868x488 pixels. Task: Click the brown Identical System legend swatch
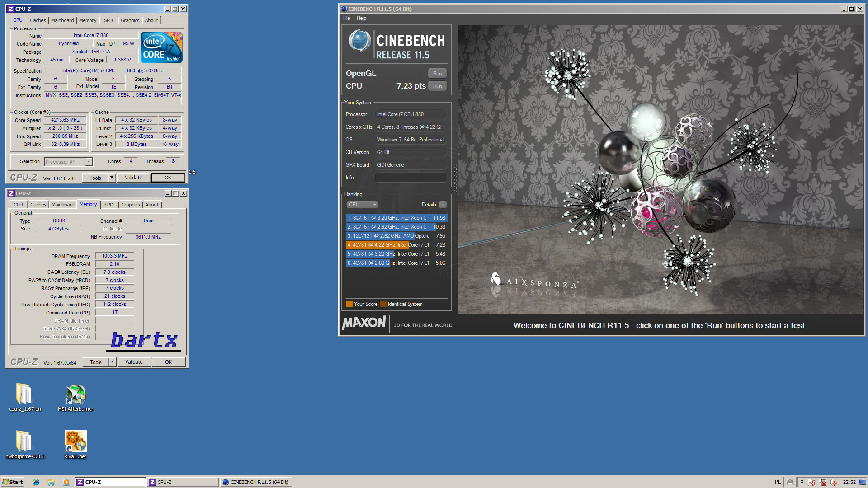coord(383,304)
